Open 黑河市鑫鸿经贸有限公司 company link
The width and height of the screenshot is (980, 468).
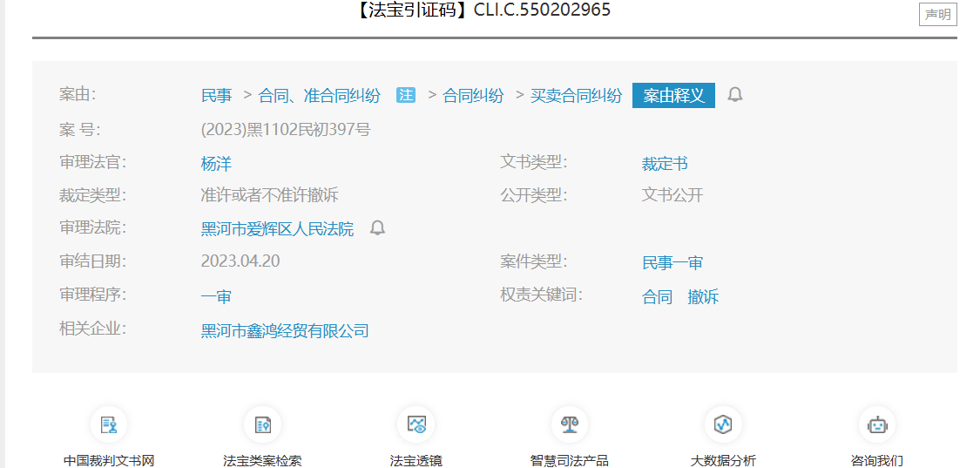[285, 331]
